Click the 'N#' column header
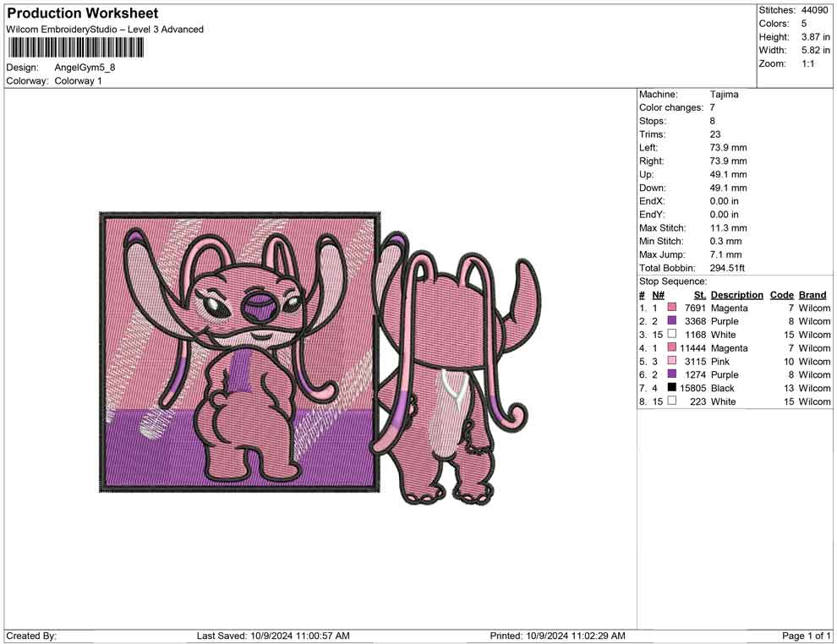This screenshot has height=644, width=837. coord(658,294)
